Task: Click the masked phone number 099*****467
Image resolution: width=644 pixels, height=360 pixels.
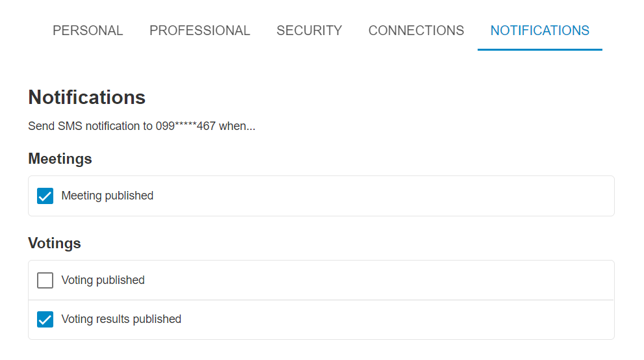Action: click(186, 126)
